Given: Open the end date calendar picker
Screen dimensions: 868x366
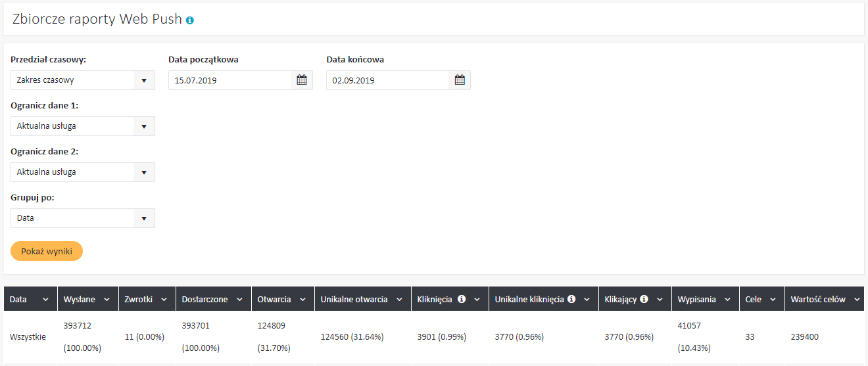Looking at the screenshot, I should click(460, 80).
